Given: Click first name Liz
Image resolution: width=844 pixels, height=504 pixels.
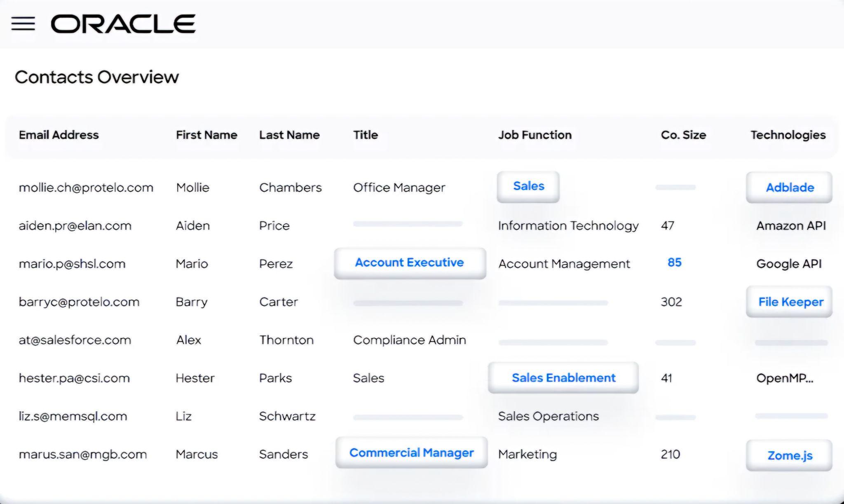Looking at the screenshot, I should tap(184, 416).
